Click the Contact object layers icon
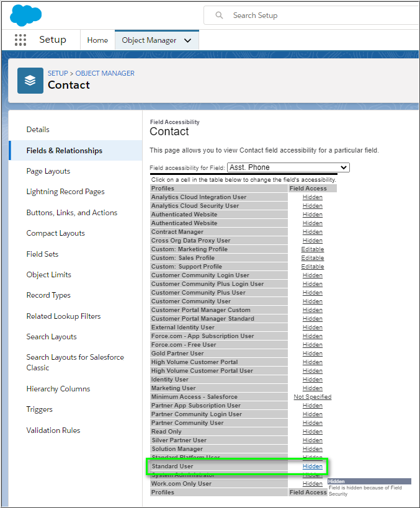The width and height of the screenshot is (420, 508). click(x=30, y=81)
